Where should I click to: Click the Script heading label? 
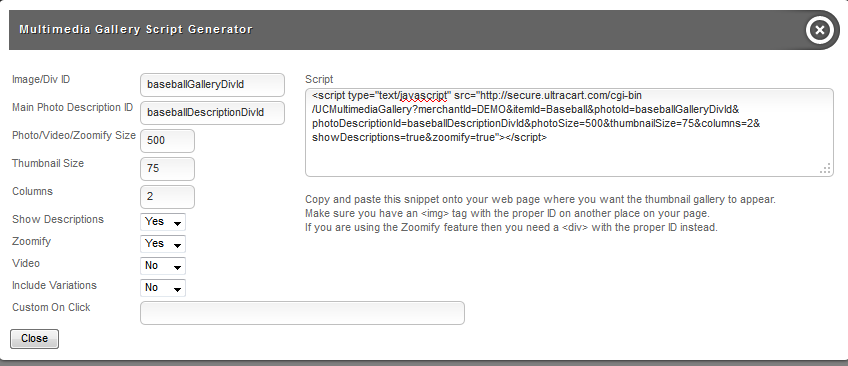[x=319, y=79]
